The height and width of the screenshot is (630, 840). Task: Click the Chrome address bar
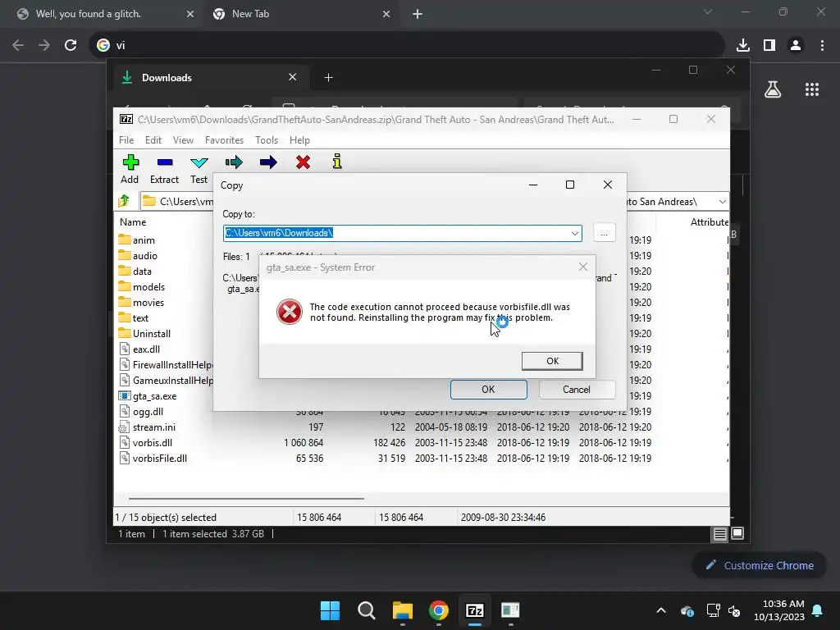407,45
